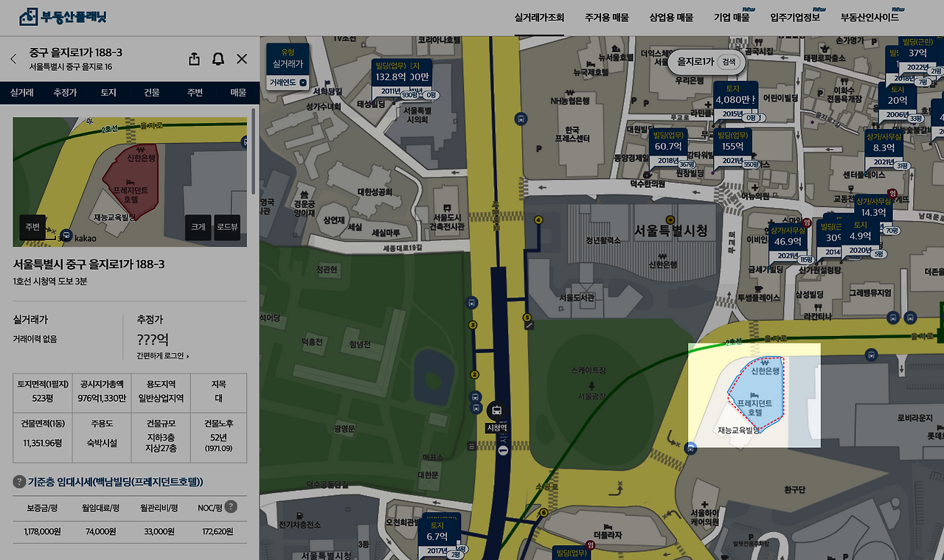Click the NOC/평 help icon
This screenshot has height=560, width=944.
pos(231,507)
